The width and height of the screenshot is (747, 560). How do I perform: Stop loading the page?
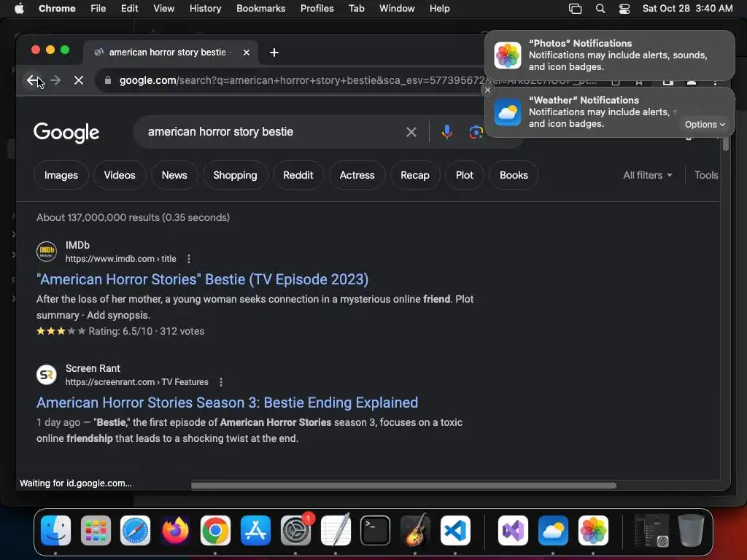coord(79,80)
